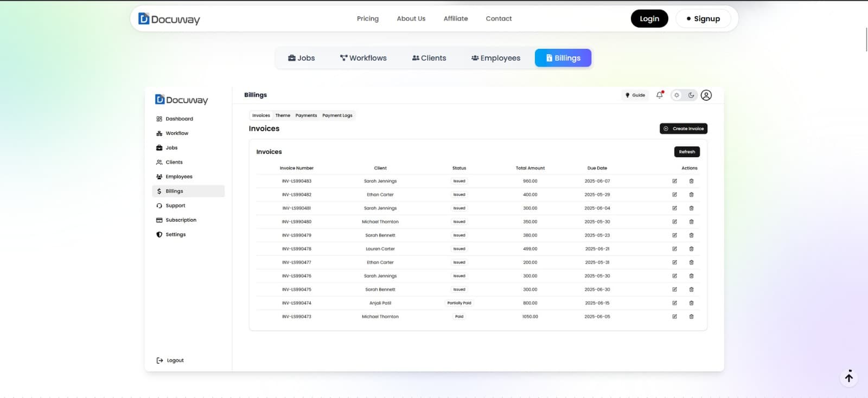Click the notification bell icon

(660, 95)
